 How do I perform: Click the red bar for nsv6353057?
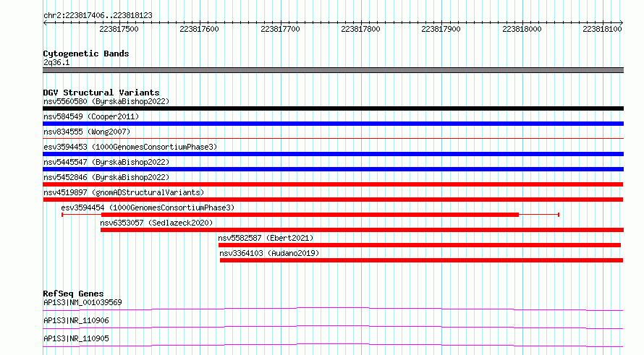click(362, 230)
